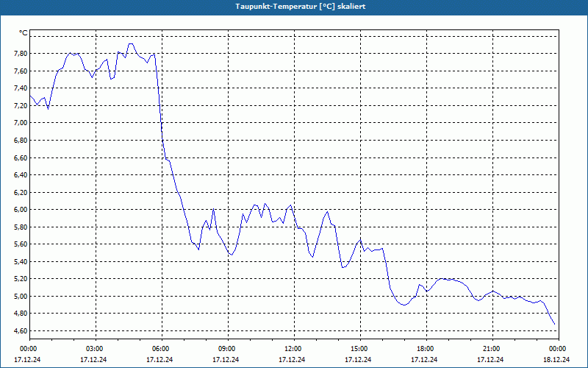
Task: Select the 7,20 y-axis value
Action: [x=21, y=105]
